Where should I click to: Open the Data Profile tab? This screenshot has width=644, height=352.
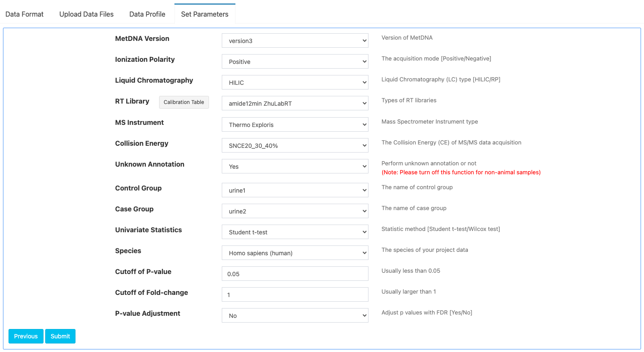[147, 14]
